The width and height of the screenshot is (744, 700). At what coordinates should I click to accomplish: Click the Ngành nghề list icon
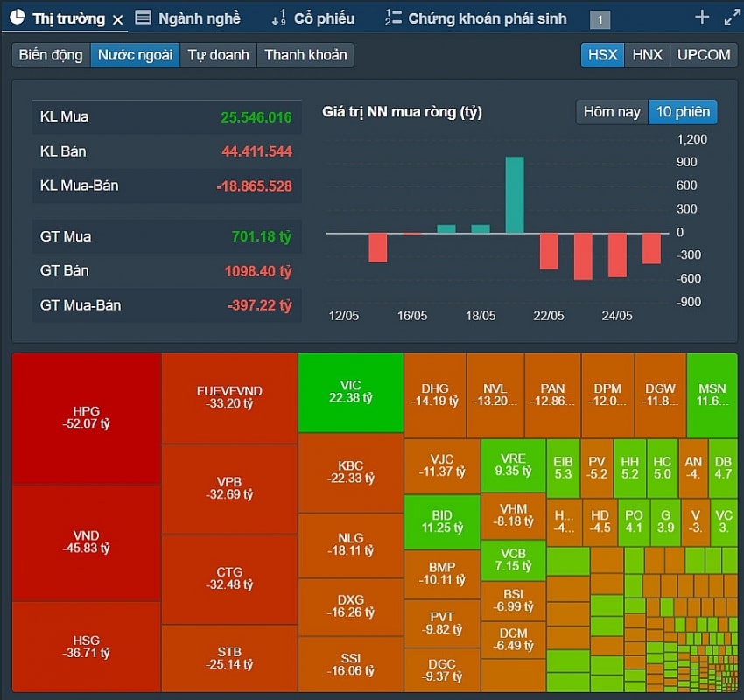[x=144, y=17]
